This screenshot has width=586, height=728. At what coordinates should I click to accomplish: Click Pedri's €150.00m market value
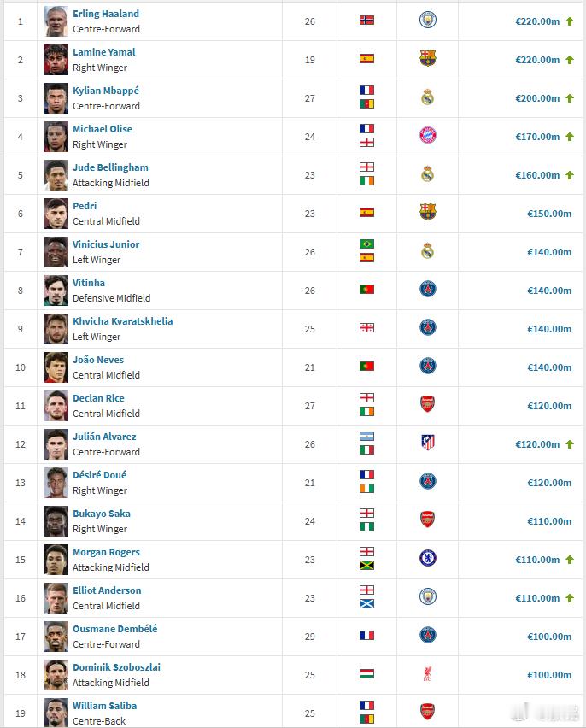[549, 214]
